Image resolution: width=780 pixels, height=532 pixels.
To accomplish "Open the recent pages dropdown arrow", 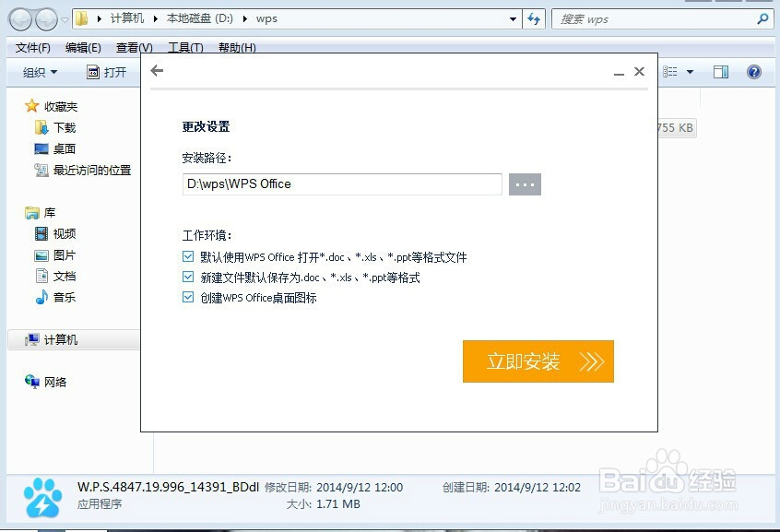I will [65, 20].
